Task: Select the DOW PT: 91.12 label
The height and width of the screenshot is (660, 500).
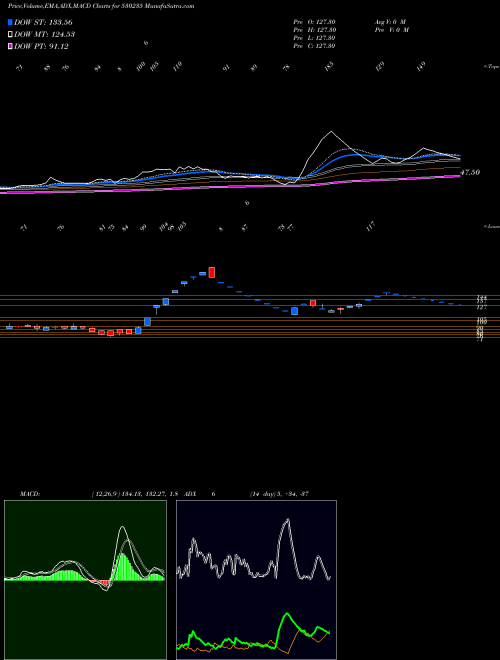Action: (41, 46)
